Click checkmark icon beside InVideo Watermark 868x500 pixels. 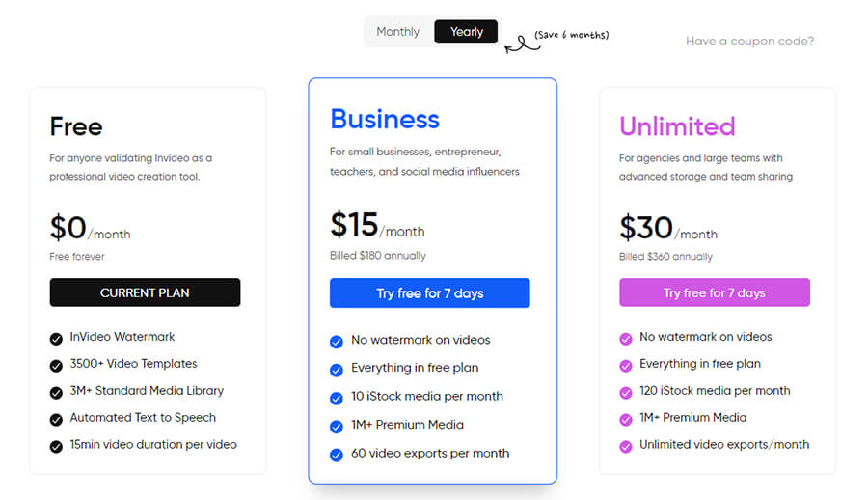pos(56,338)
